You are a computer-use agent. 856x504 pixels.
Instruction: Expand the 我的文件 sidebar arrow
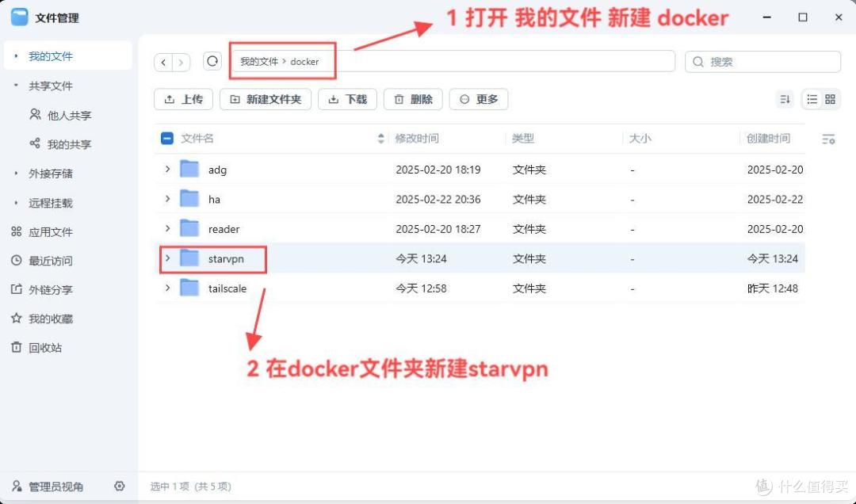(16, 56)
